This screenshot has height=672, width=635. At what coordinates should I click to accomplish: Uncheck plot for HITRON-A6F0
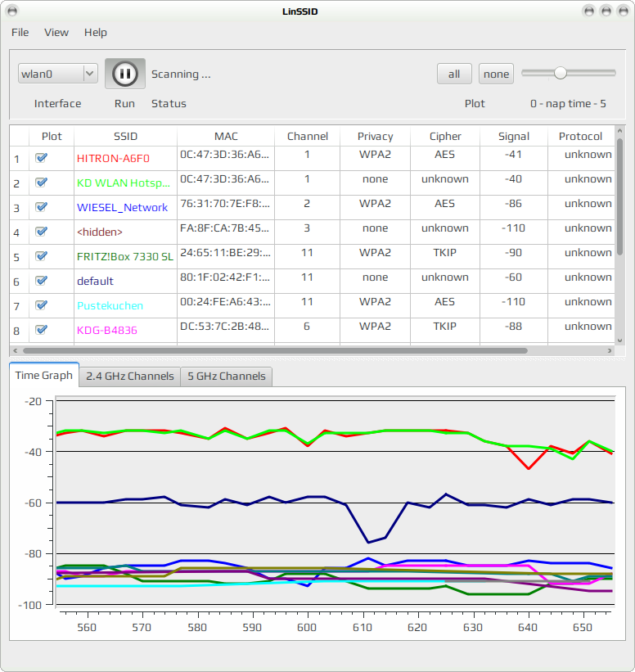click(41, 158)
